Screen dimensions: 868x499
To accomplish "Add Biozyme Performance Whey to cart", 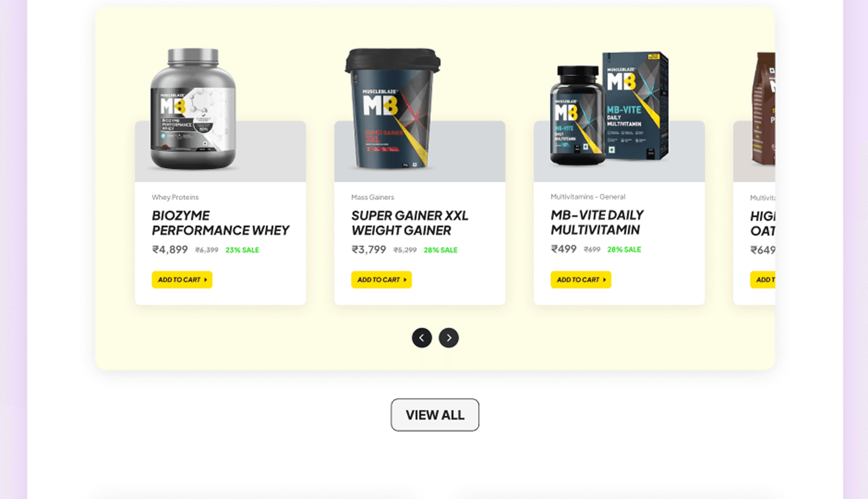I will pyautogui.click(x=182, y=280).
